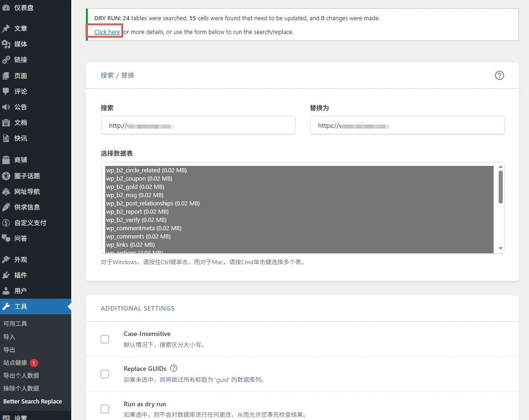The image size is (529, 420).
Task: Click the 'Click here' details link
Action: coord(107,32)
